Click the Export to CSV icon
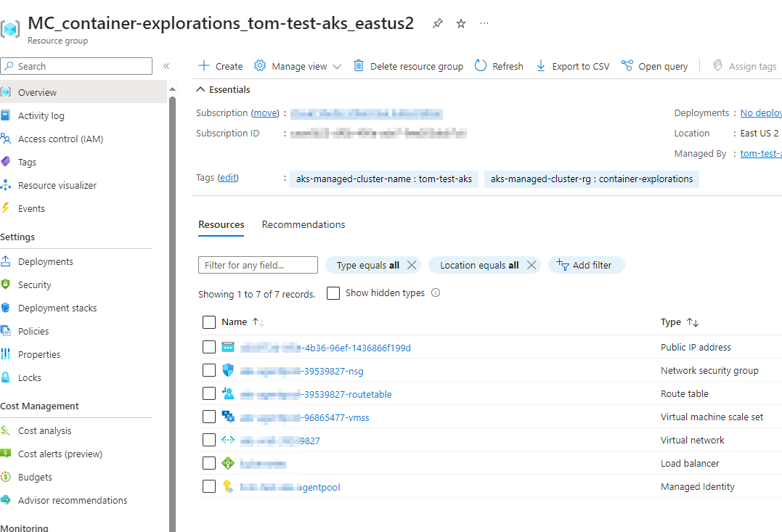782x532 pixels. (540, 65)
